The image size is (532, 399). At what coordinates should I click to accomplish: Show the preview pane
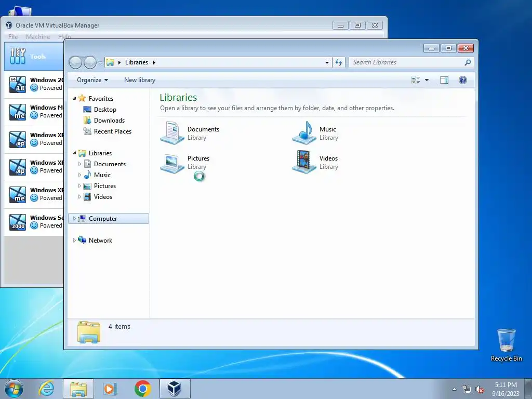click(x=444, y=80)
